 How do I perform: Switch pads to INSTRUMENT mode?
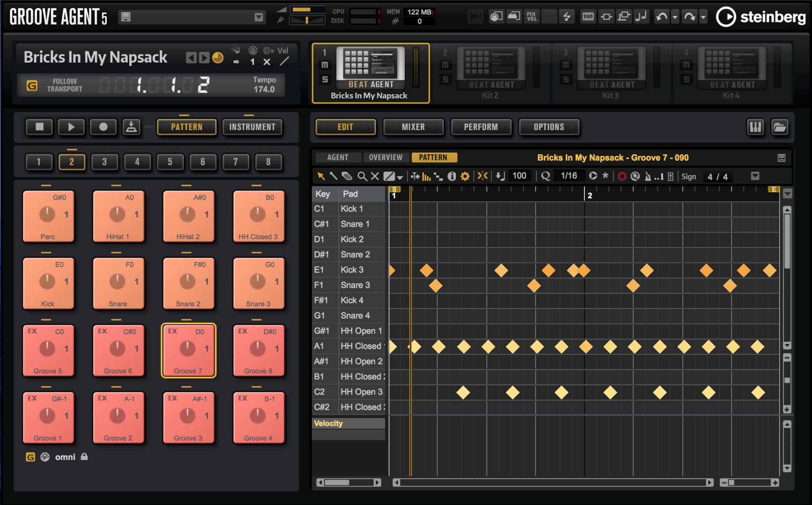click(252, 127)
